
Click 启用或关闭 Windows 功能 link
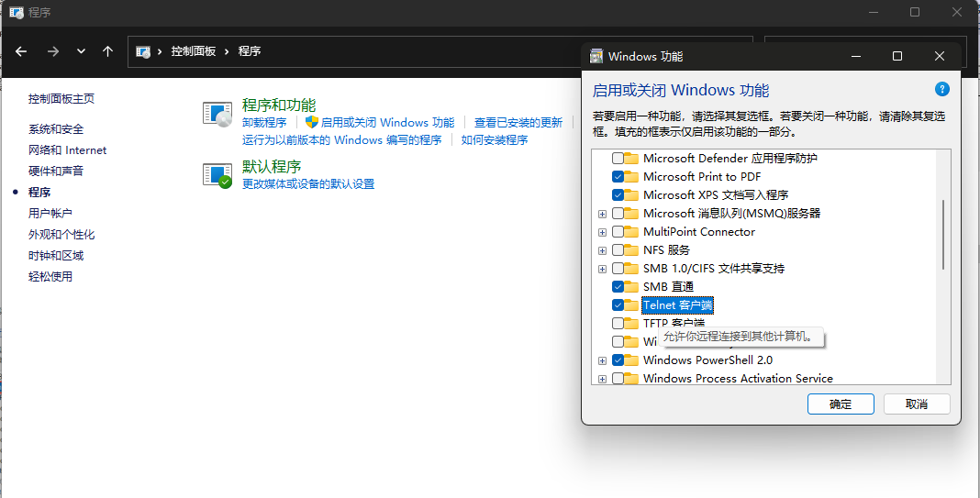pos(387,123)
